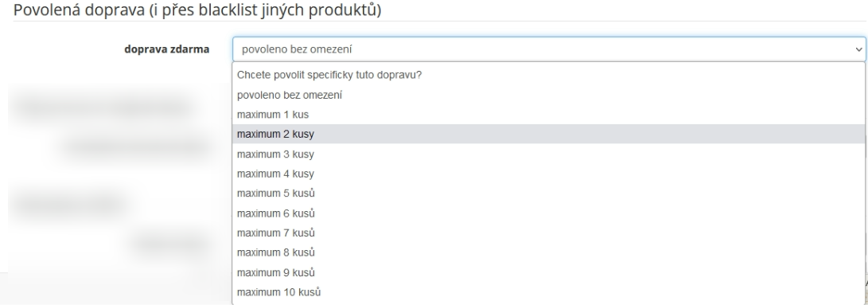Viewport: 868px width, 305px height.
Task: Choose "maximum 3 kusy" option
Action: point(549,154)
